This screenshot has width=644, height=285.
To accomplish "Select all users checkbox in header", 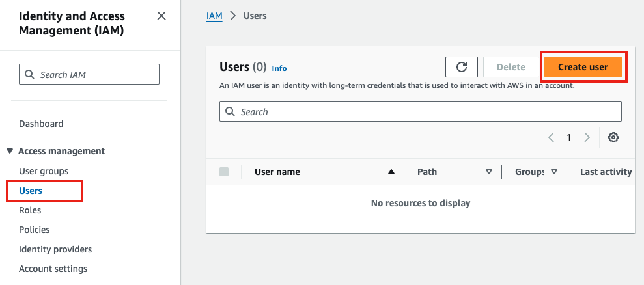I will [x=224, y=172].
